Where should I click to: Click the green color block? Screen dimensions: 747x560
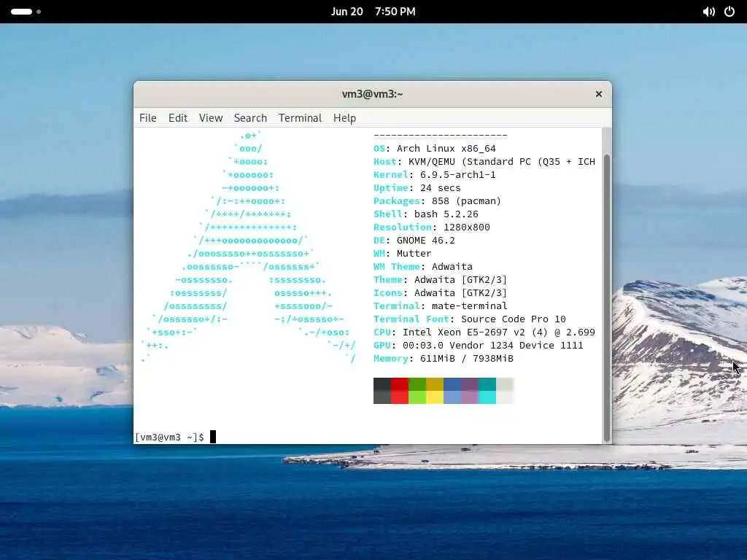417,391
